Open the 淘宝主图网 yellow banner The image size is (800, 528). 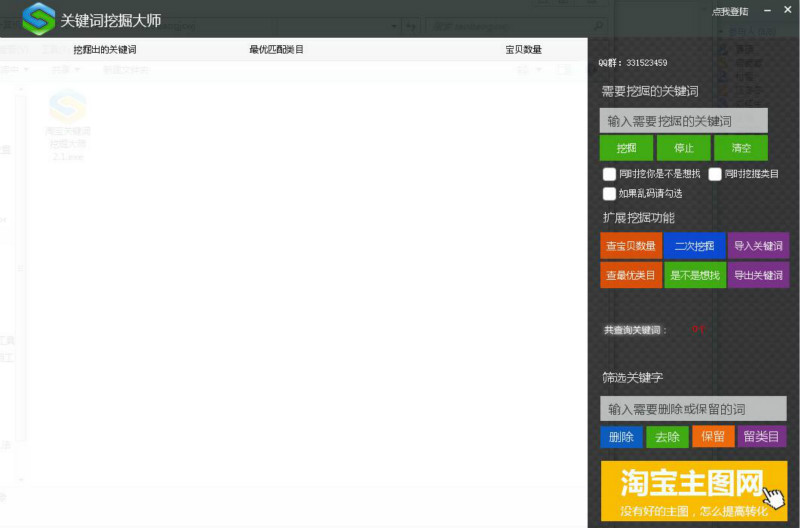pyautogui.click(x=694, y=490)
